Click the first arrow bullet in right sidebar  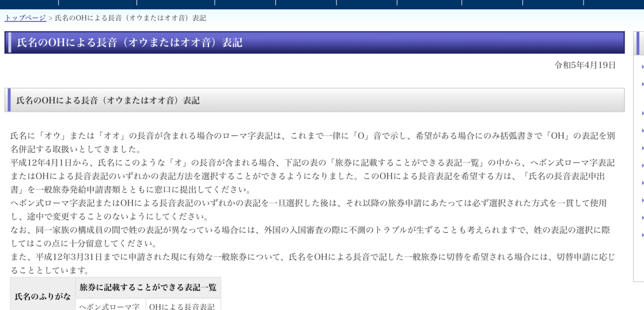tap(642, 67)
